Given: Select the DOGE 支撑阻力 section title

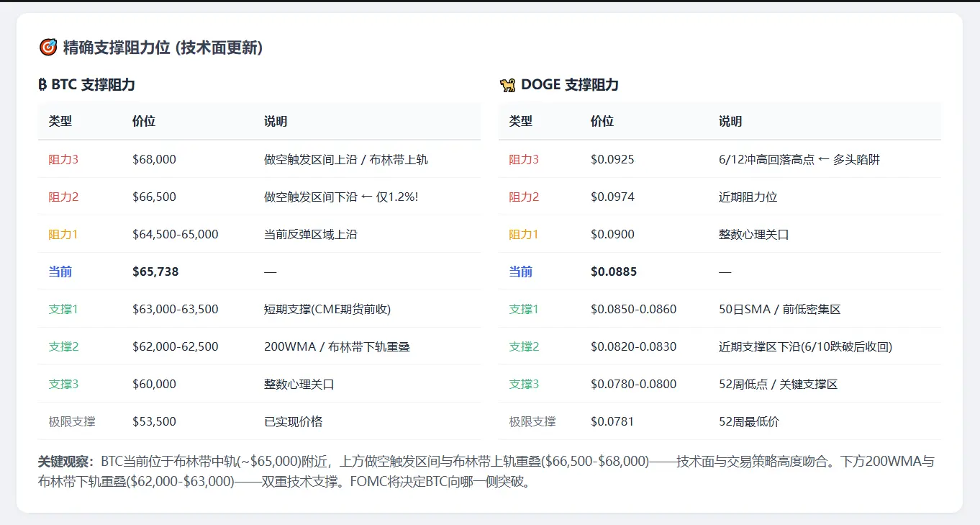Looking at the screenshot, I should click(570, 85).
